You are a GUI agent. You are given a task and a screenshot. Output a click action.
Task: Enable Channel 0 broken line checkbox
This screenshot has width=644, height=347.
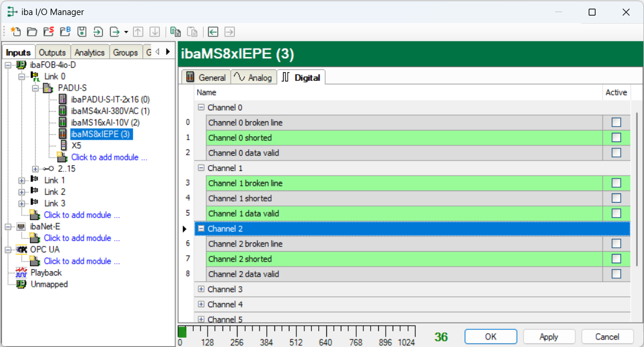pos(616,122)
